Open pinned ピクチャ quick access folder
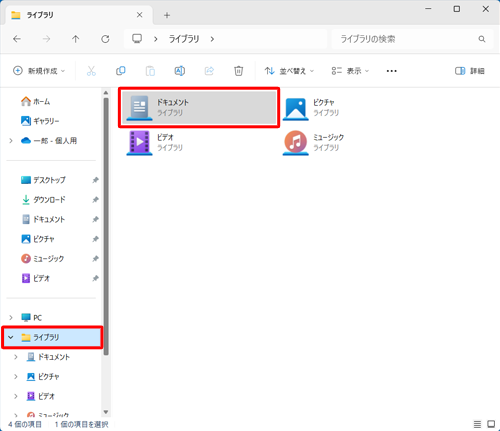 pos(38,239)
